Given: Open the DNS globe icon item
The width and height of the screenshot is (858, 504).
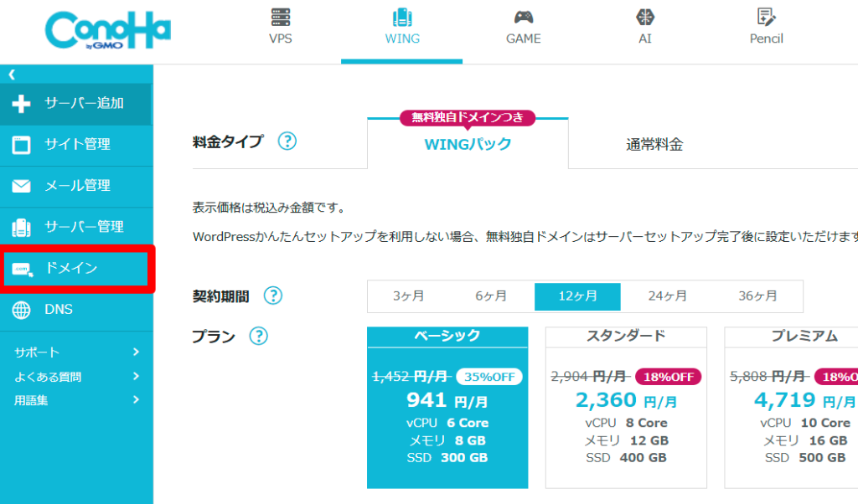Looking at the screenshot, I should (x=23, y=310).
